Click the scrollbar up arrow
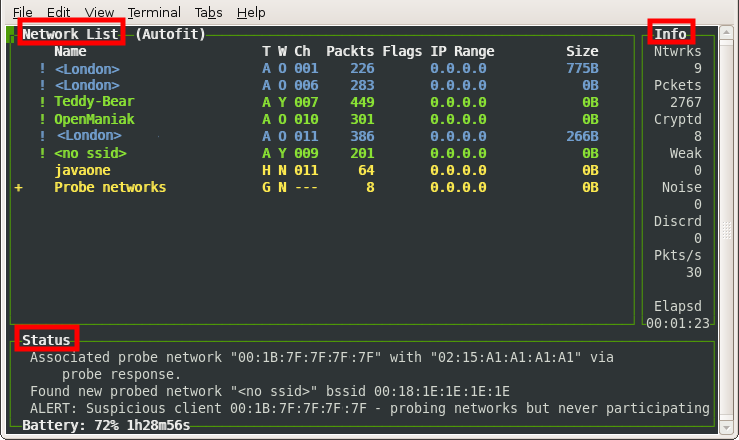 (726, 33)
